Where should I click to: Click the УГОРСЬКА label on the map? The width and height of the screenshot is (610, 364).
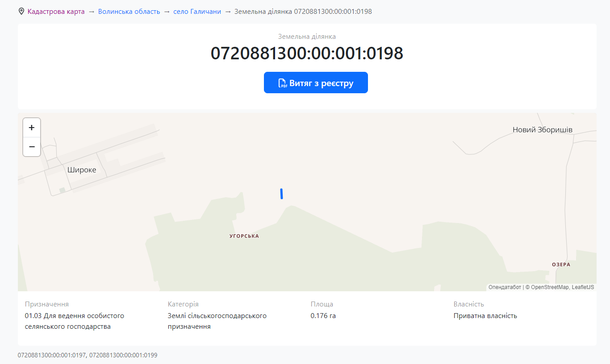point(244,236)
